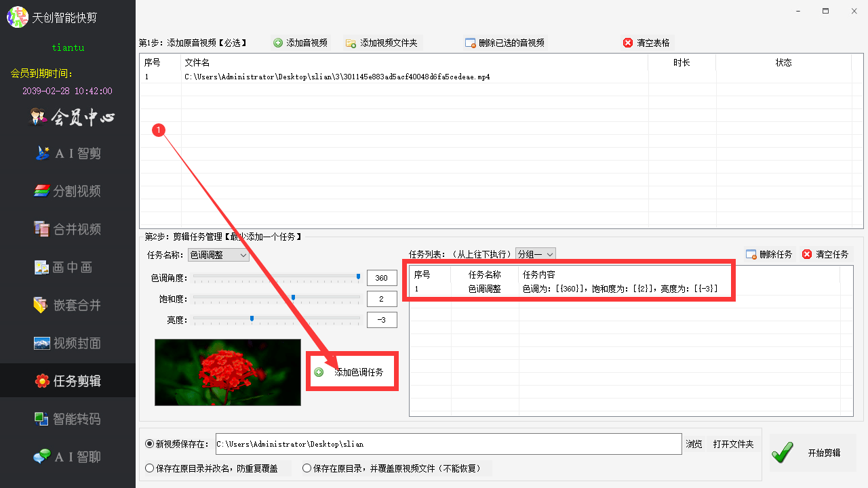Click the red X icon of 清空任务
This screenshot has width=868, height=488.
pyautogui.click(x=807, y=254)
